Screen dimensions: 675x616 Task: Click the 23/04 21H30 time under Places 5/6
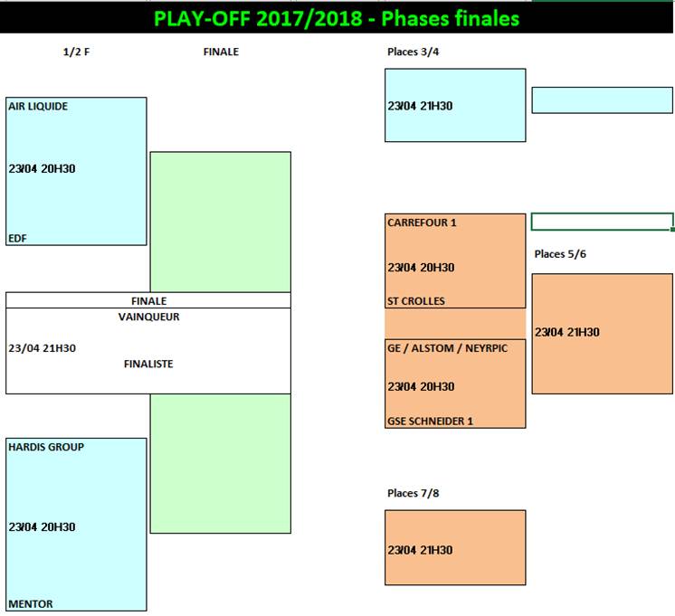(567, 332)
